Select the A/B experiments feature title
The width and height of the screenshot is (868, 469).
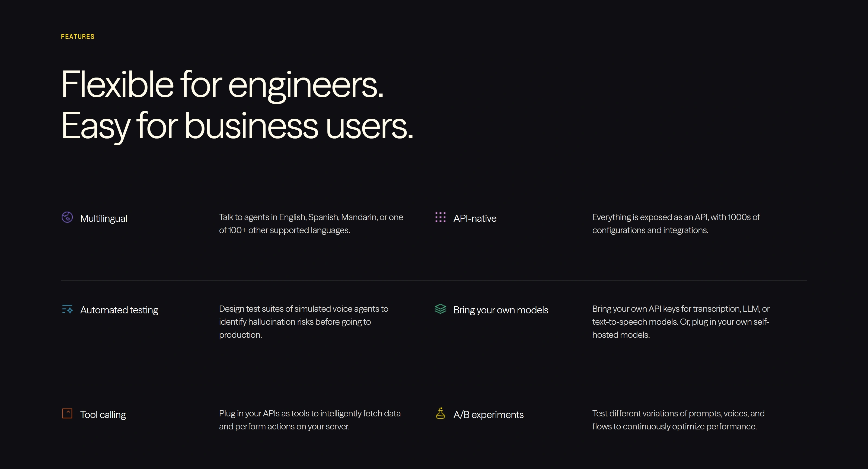[489, 415]
